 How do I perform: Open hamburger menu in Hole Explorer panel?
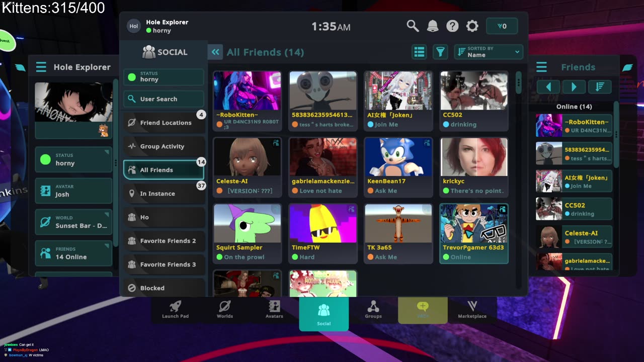[x=41, y=67]
